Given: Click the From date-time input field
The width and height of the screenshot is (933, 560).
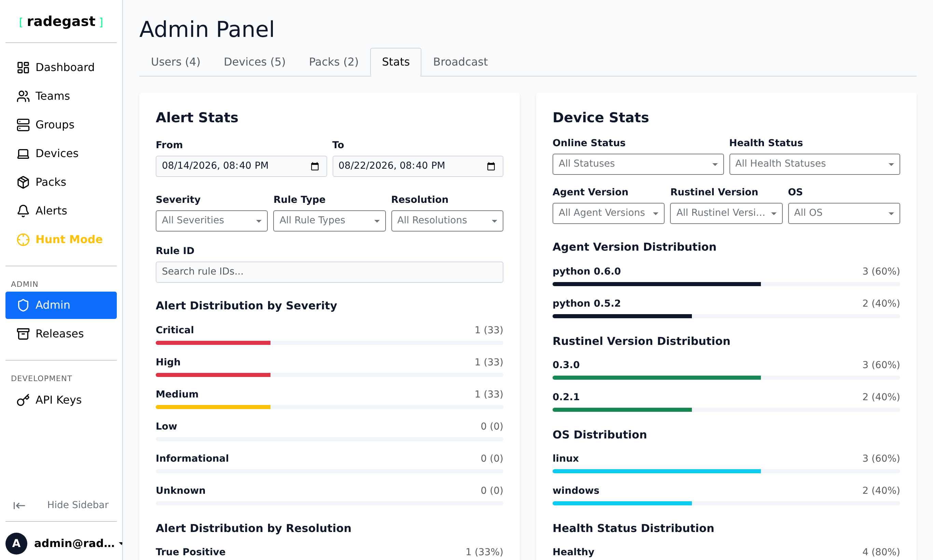Looking at the screenshot, I should pyautogui.click(x=241, y=166).
